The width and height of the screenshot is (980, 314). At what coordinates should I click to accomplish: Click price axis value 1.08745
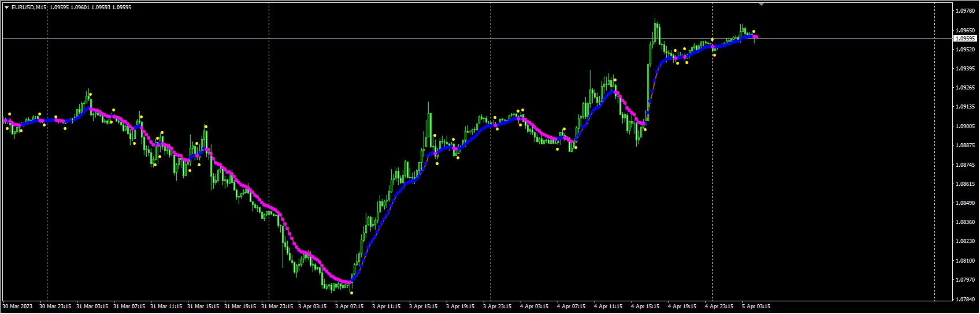[965, 165]
